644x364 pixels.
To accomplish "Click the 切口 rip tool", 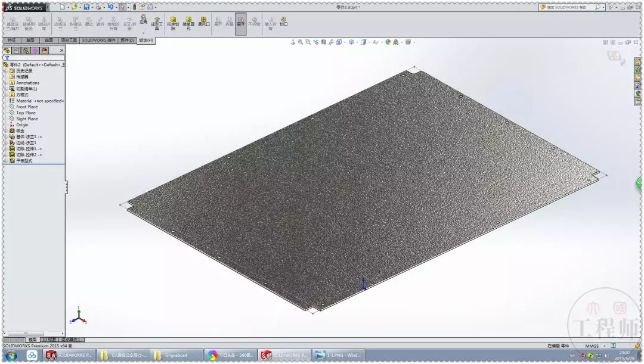I will click(x=284, y=21).
